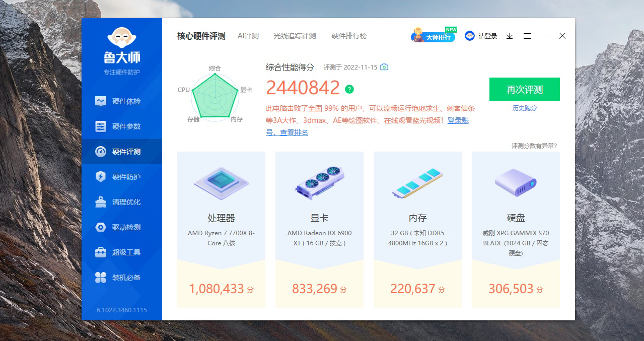
Task: Click the camera screenshot icon beside the test date
Action: [x=384, y=66]
